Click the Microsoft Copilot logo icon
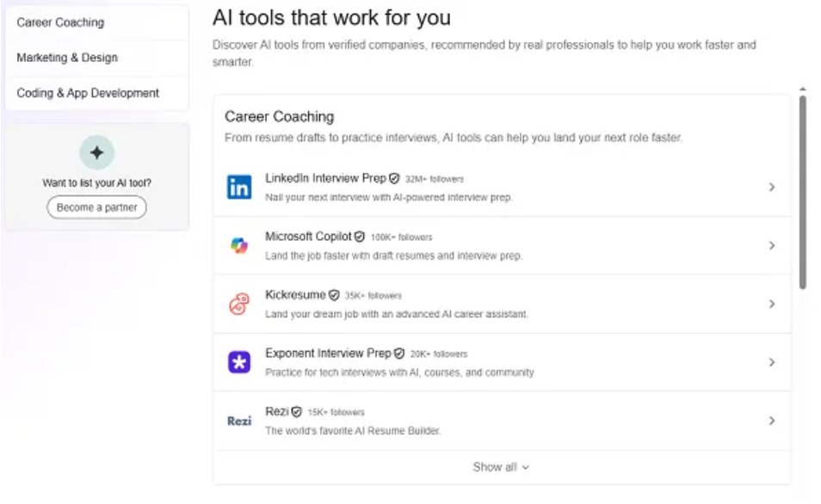The height and width of the screenshot is (504, 821). (x=239, y=245)
